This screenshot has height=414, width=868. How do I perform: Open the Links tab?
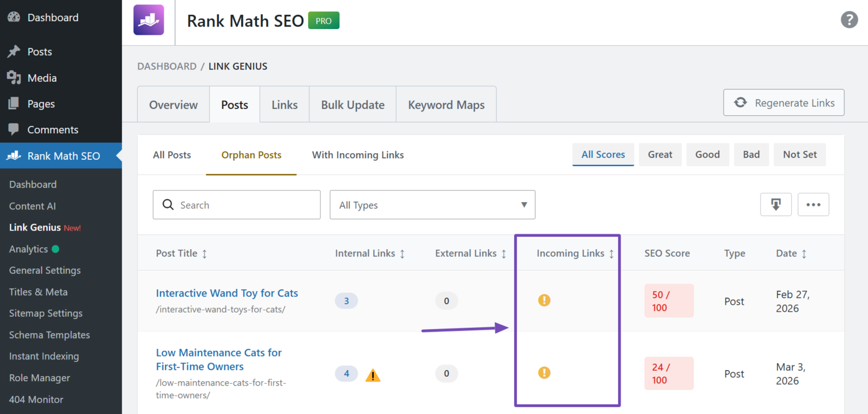pos(285,105)
